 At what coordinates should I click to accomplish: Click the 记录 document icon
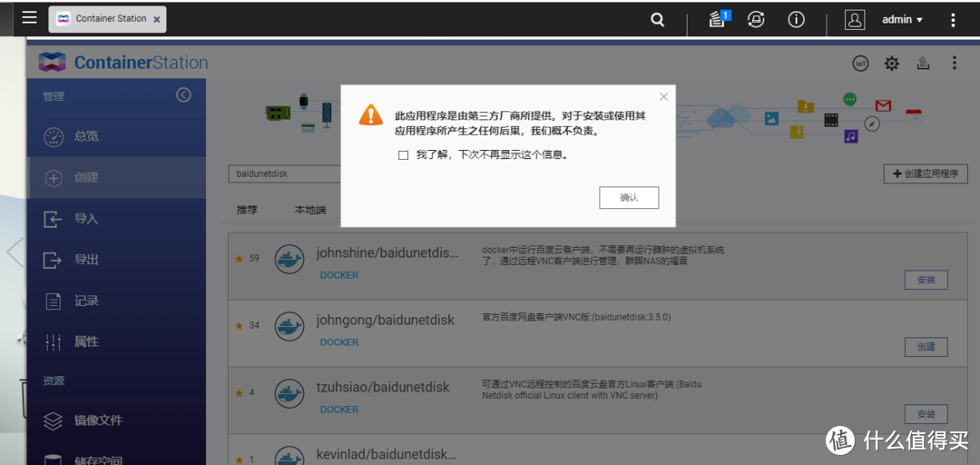(x=54, y=302)
